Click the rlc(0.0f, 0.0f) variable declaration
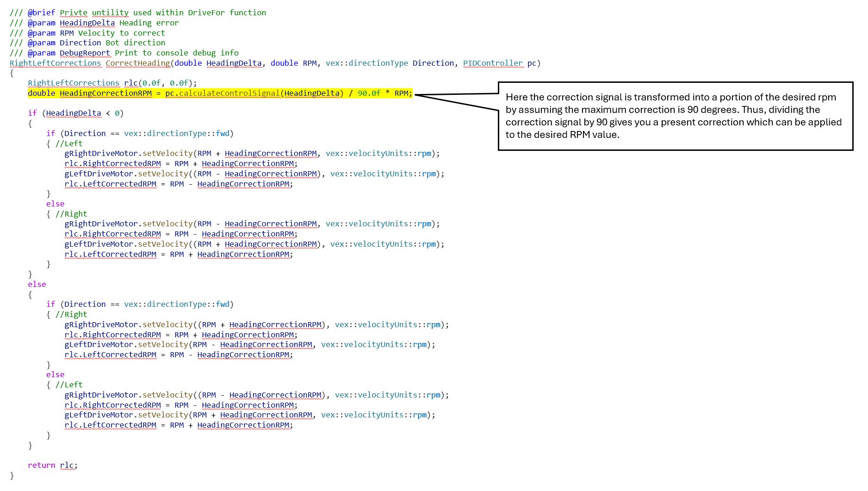The image size is (868, 491). (160, 83)
